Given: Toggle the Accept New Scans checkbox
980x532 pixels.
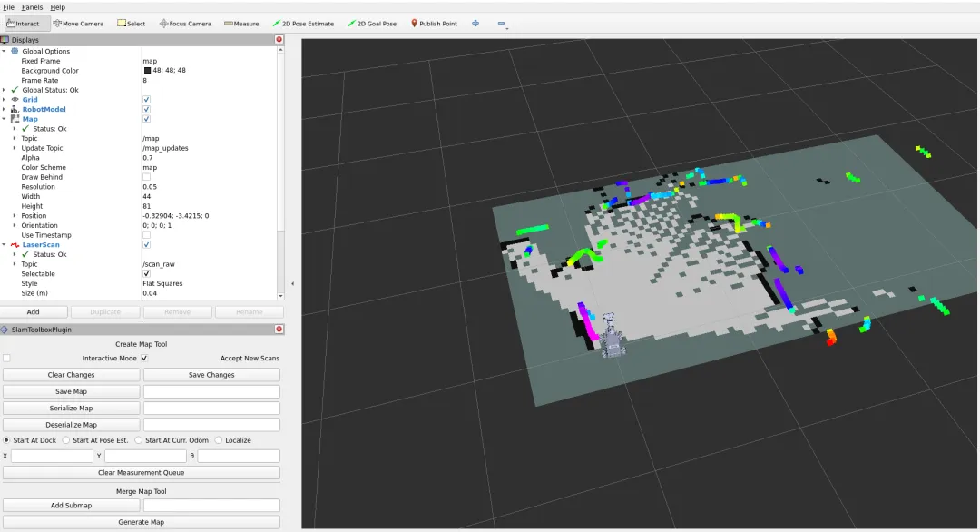Looking at the screenshot, I should pos(144,359).
